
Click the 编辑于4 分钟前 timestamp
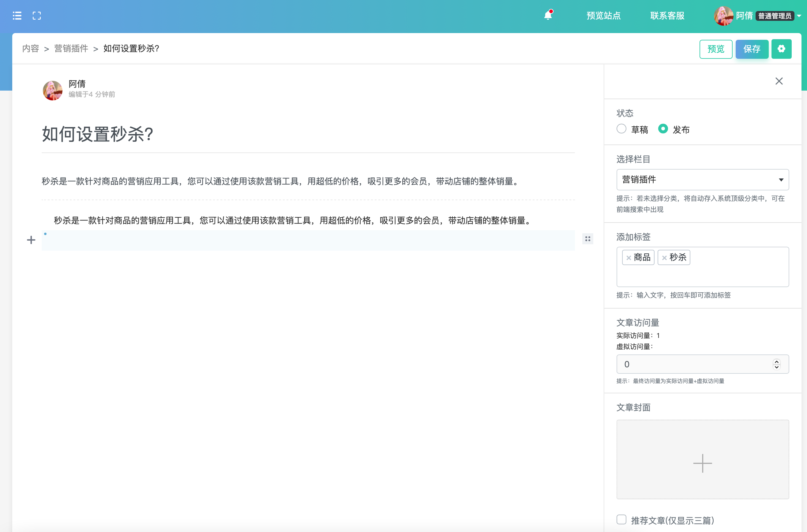click(x=92, y=94)
